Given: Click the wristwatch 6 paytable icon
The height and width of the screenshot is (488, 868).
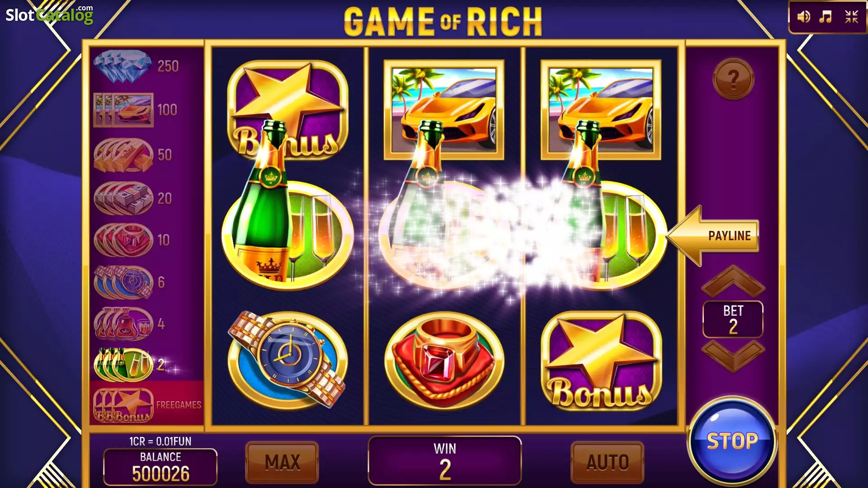Looking at the screenshot, I should tap(123, 282).
